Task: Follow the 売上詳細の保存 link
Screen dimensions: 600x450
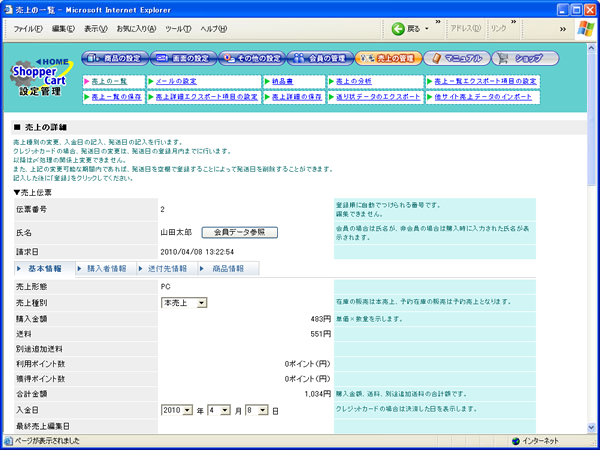Action: 297,97
